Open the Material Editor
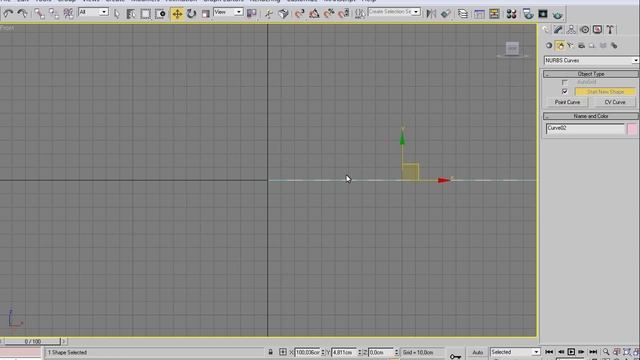 [x=511, y=14]
